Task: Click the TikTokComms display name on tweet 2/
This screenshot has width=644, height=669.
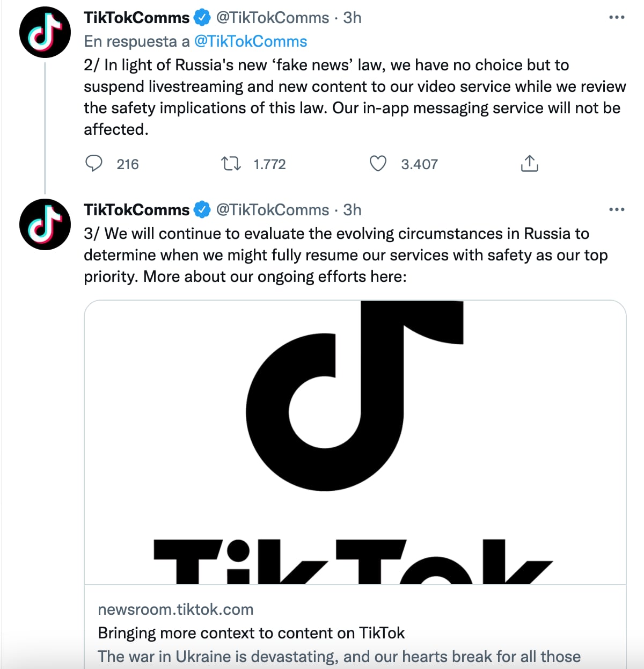Action: [x=137, y=17]
